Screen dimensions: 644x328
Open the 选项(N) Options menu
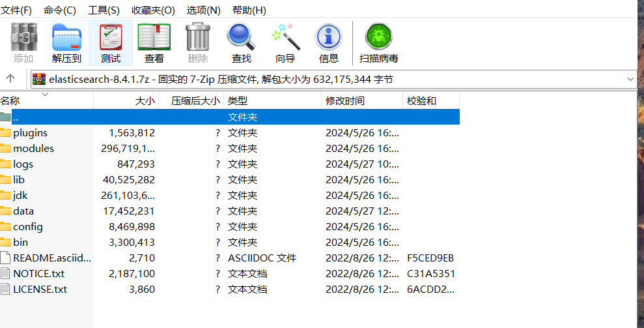[x=203, y=10]
